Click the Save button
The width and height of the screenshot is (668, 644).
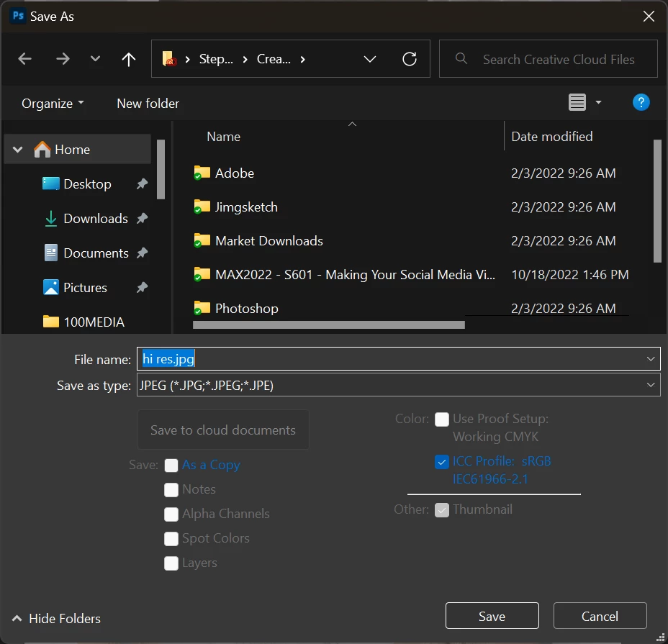click(x=492, y=615)
